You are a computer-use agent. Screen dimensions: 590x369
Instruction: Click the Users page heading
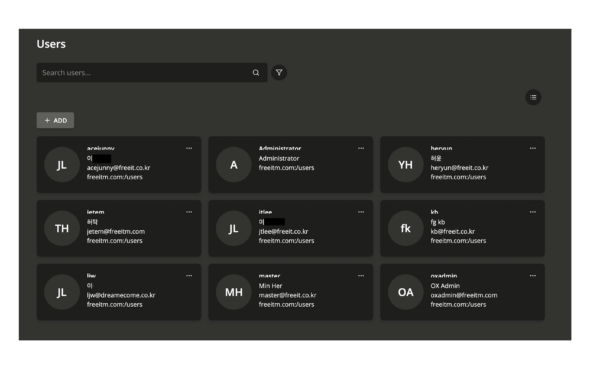[51, 44]
